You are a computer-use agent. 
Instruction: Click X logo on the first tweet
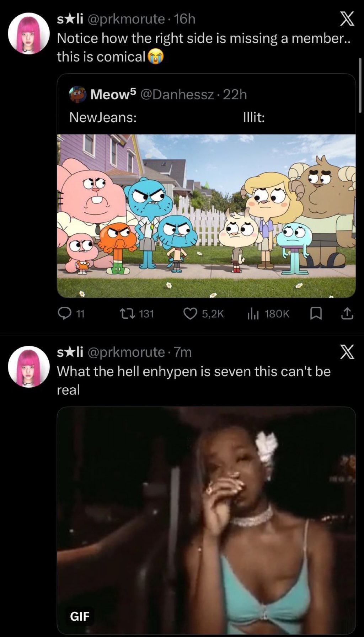pyautogui.click(x=347, y=19)
